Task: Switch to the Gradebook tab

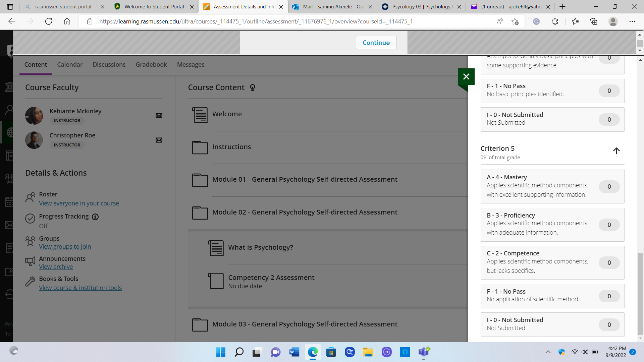Action: [x=151, y=65]
